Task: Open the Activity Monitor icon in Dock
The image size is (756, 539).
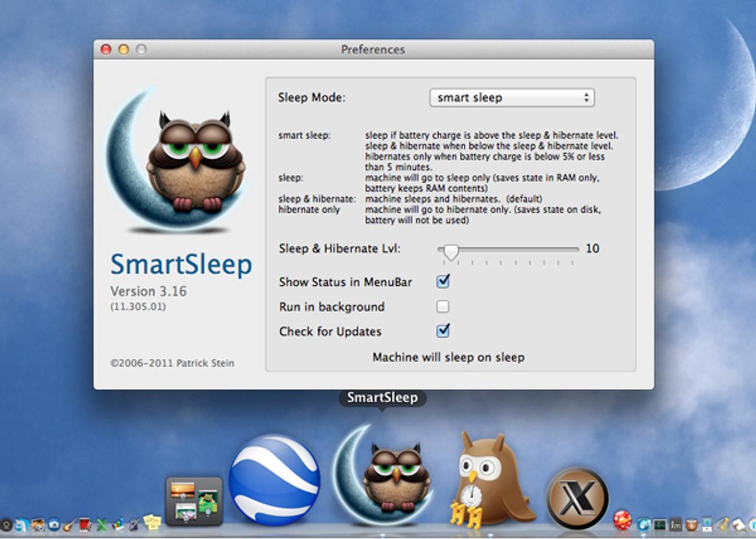Action: tap(660, 524)
